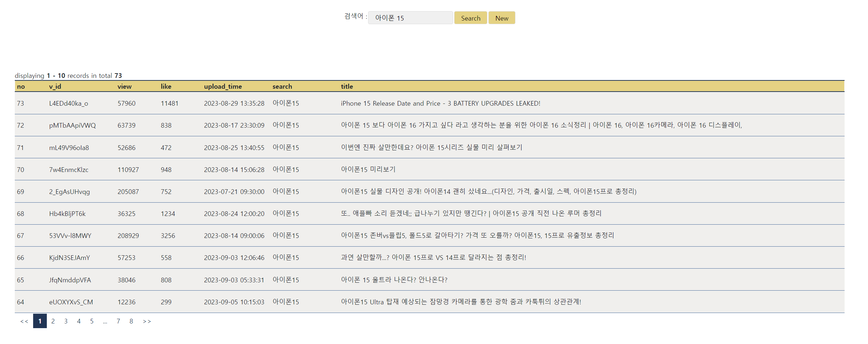This screenshot has height=344, width=868.
Task: Click title '아이폰15 존버vs플립5' row
Action: click(x=477, y=235)
